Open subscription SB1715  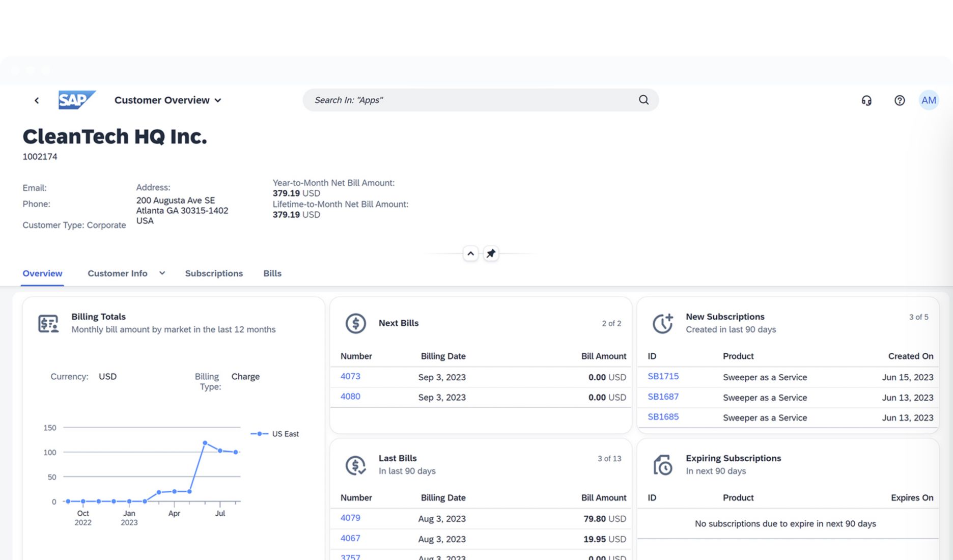663,376
